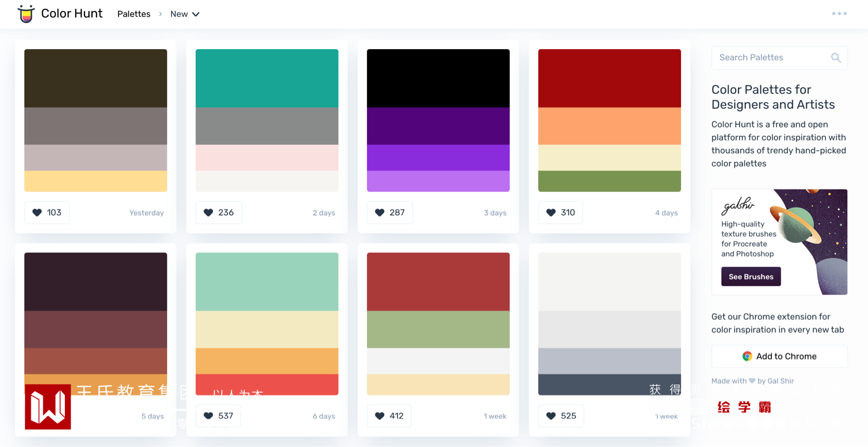Click heart icon on 310 likes palette
The height and width of the screenshot is (447, 868).
point(551,213)
